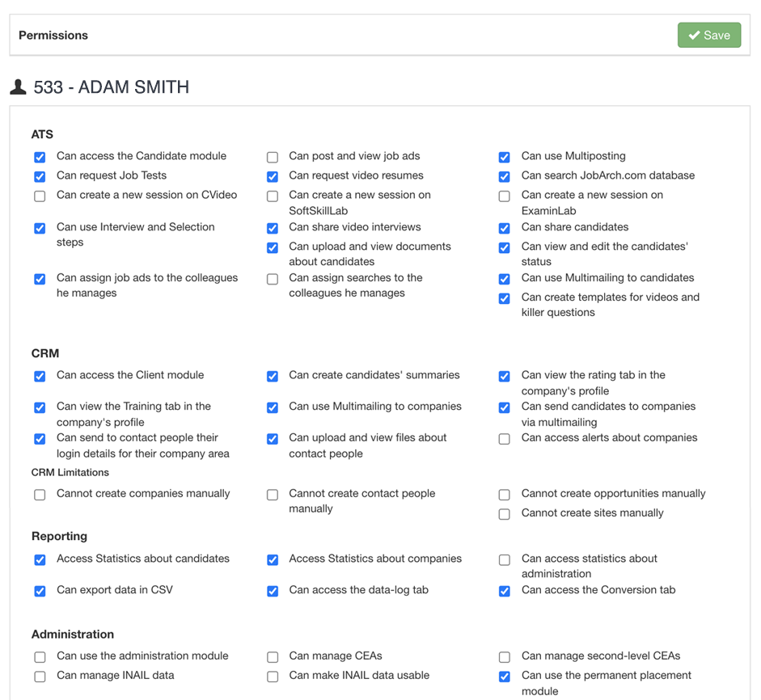This screenshot has width=761, height=700.
Task: Click the Reporting section heading
Action: pos(59,537)
